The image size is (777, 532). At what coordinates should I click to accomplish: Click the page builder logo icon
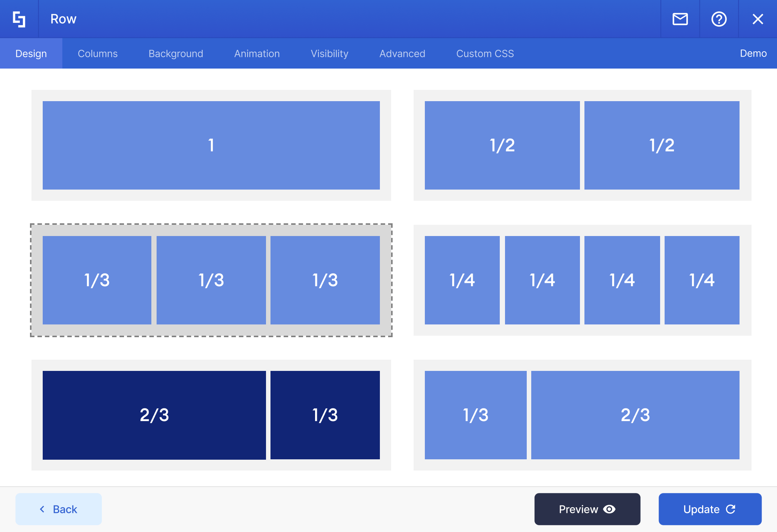(x=19, y=19)
